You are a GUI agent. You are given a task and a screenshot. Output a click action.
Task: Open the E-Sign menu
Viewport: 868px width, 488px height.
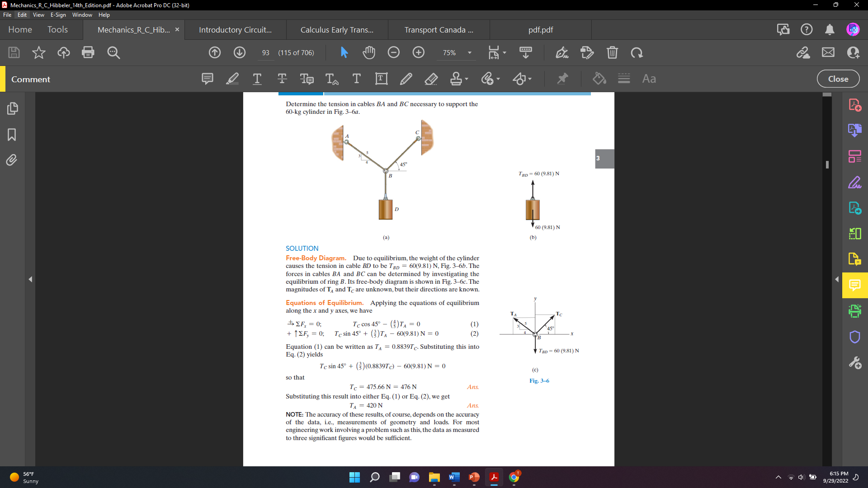(58, 14)
